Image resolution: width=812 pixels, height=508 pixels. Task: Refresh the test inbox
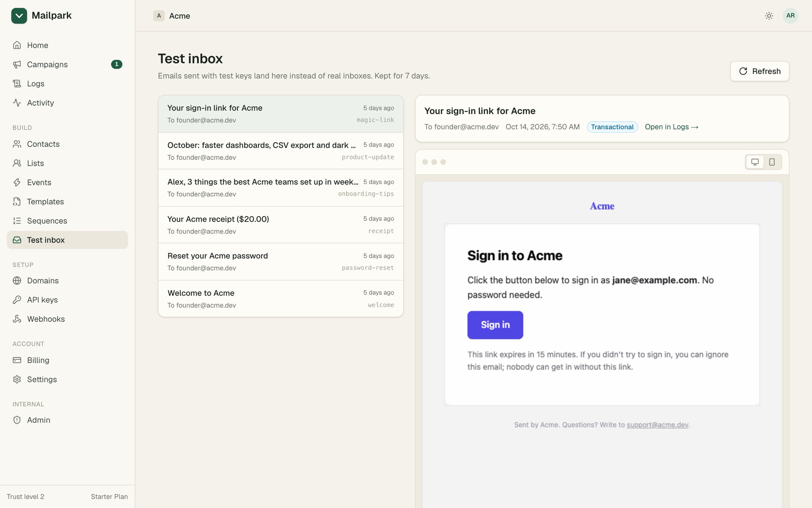click(x=760, y=71)
